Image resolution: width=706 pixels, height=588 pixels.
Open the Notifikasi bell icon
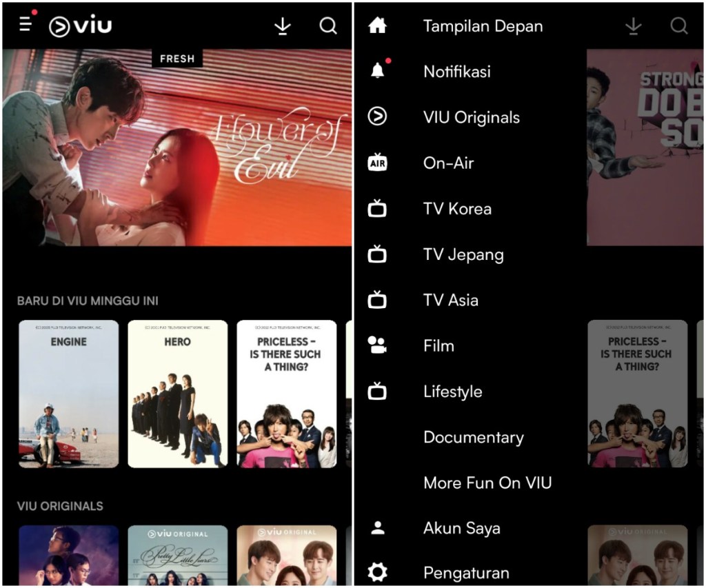[x=377, y=71]
